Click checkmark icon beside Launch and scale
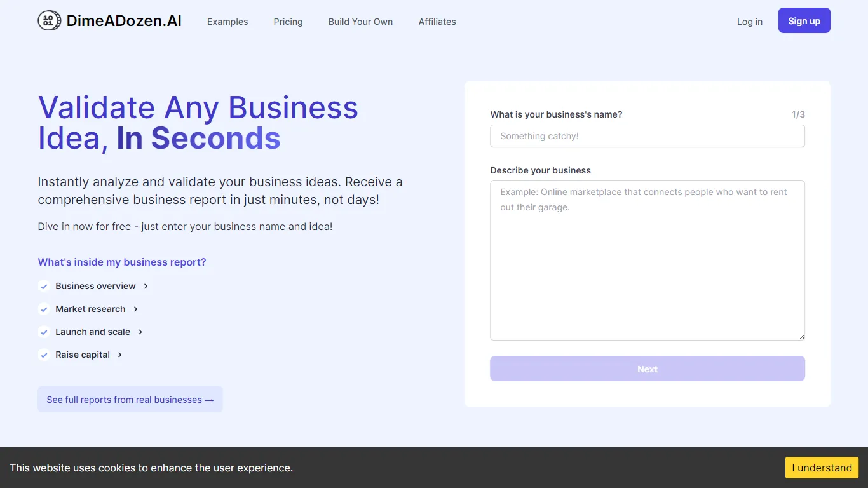The width and height of the screenshot is (868, 488). tap(44, 332)
